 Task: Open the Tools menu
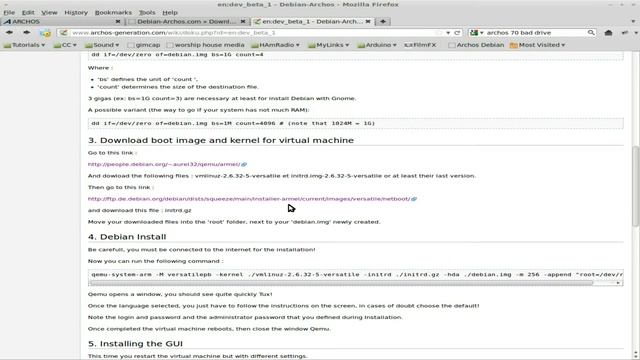pos(147,13)
